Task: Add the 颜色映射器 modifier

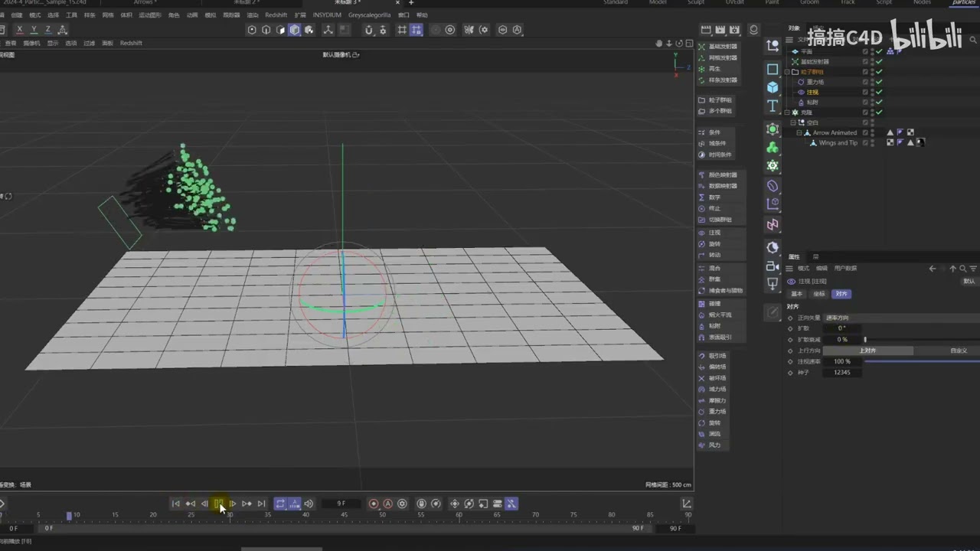Action: click(x=718, y=174)
